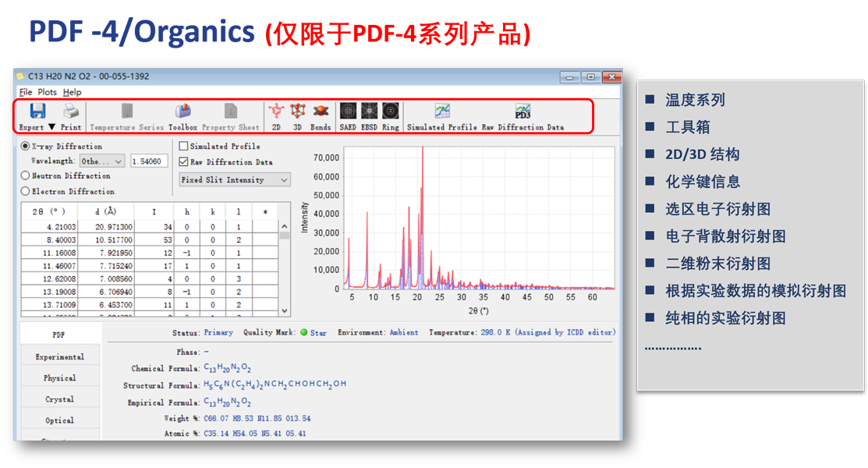Select the table cell 12.62008

tap(50, 278)
